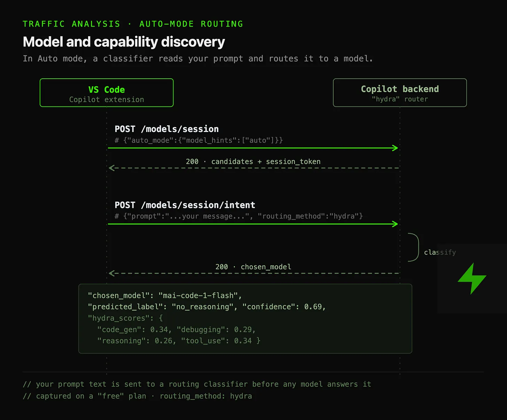
Task: Click the "TRAFFIC ANALYSIS · AUTO-MODE ROUTING" heading
Action: click(133, 24)
